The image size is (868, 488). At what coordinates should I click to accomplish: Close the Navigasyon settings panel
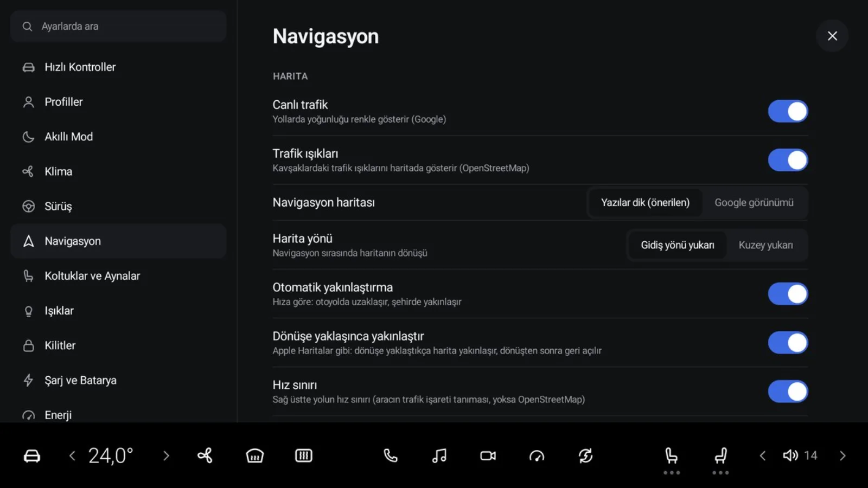click(x=832, y=36)
